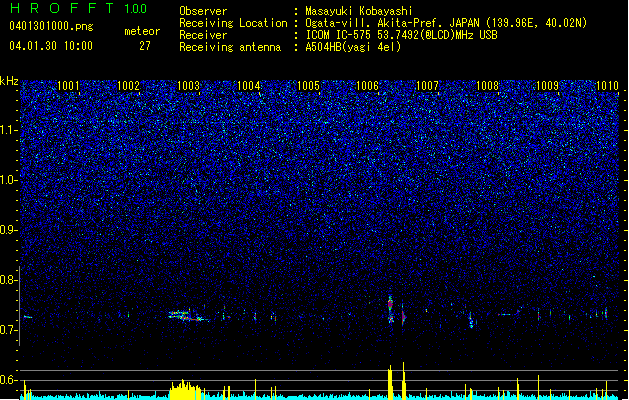Click the 1005 time axis marker
The width and height of the screenshot is (629, 400).
tap(308, 85)
